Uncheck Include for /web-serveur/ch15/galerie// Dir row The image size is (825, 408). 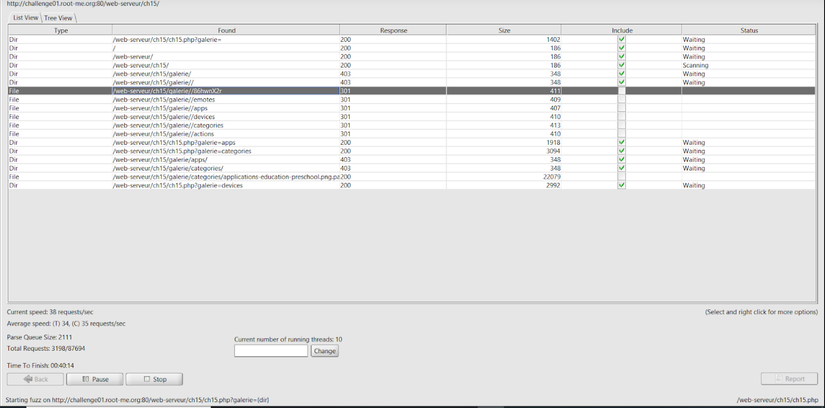(621, 82)
